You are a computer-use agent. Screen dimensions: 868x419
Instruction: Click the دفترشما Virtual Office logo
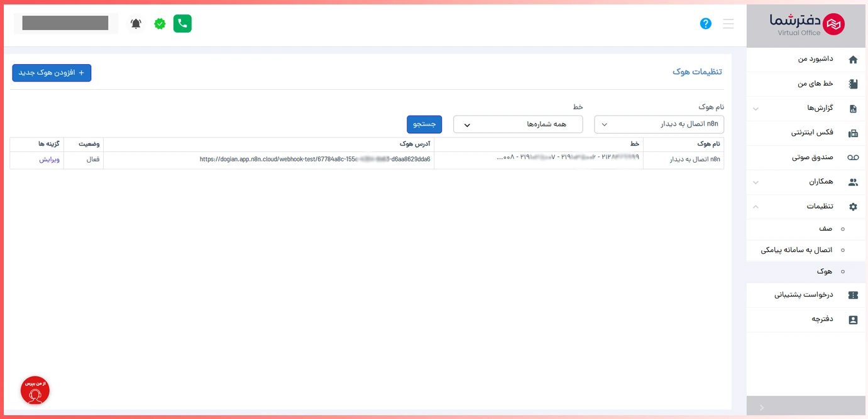(807, 24)
